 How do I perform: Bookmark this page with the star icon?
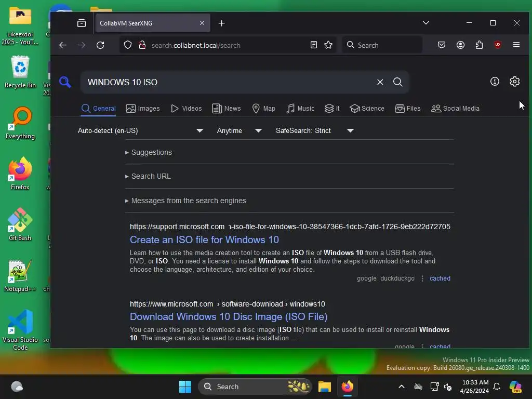click(328, 45)
